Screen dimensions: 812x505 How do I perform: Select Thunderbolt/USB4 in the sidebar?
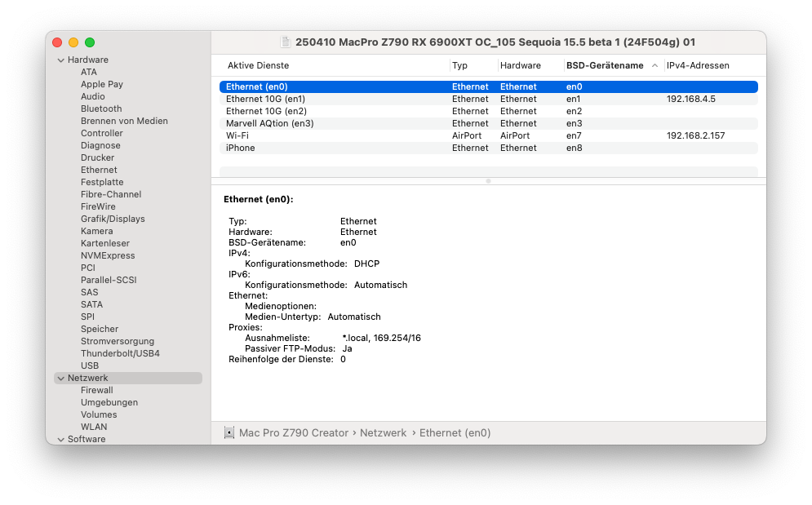pos(120,353)
